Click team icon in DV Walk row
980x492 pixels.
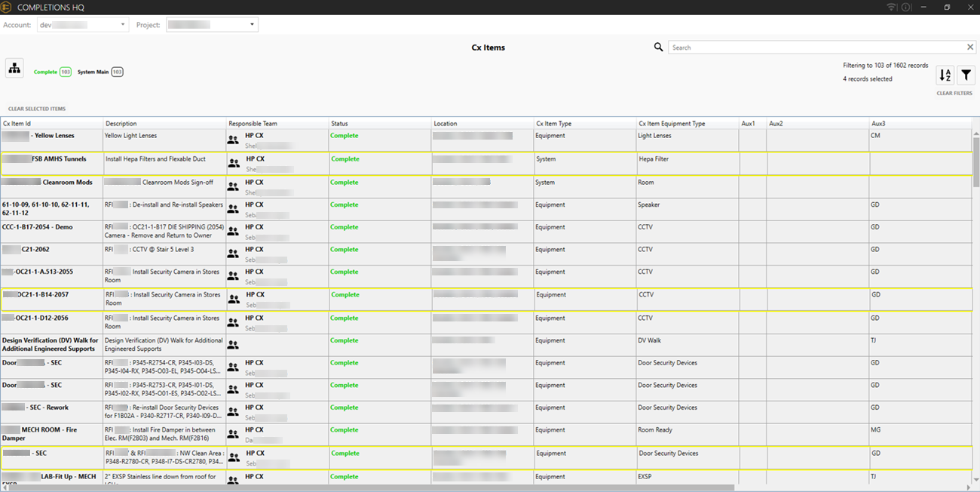pyautogui.click(x=233, y=345)
